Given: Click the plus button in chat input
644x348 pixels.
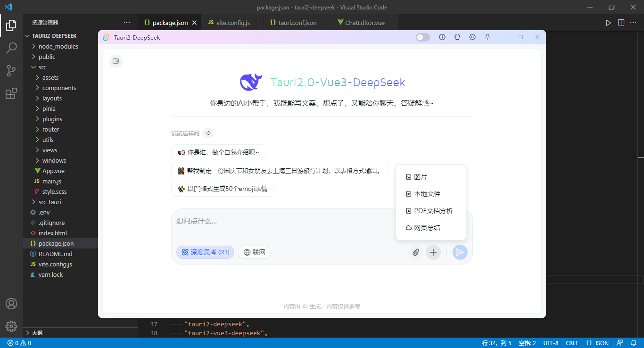Looking at the screenshot, I should point(433,252).
